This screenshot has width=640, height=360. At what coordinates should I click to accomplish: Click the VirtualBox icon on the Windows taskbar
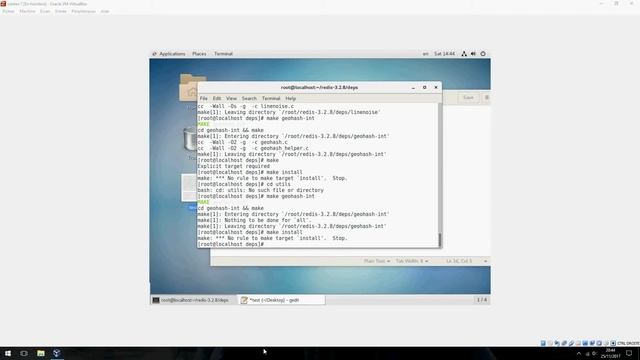coord(57,353)
